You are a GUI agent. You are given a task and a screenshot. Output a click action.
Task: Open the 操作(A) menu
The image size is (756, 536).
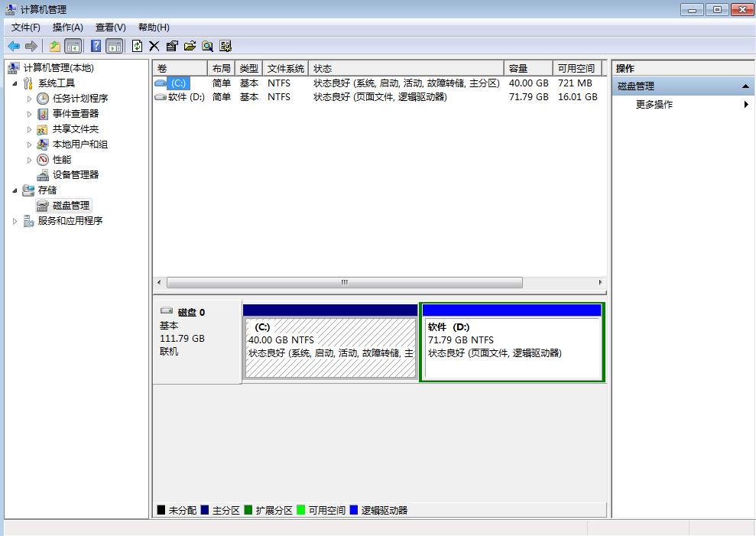(x=68, y=28)
